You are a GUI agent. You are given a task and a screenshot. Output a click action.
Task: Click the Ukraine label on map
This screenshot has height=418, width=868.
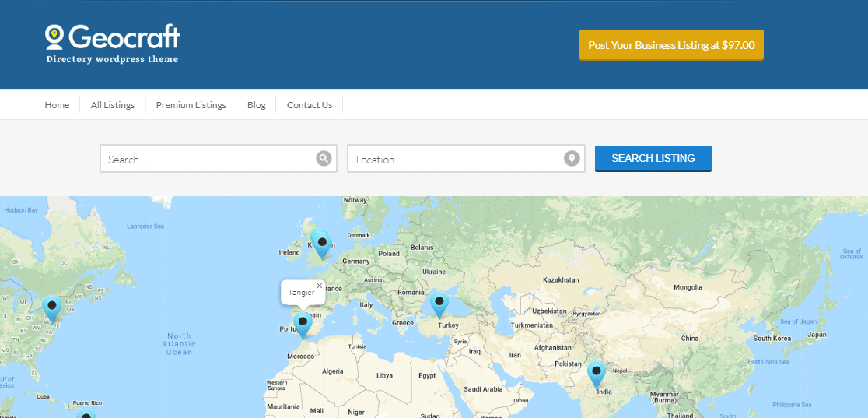click(x=433, y=272)
